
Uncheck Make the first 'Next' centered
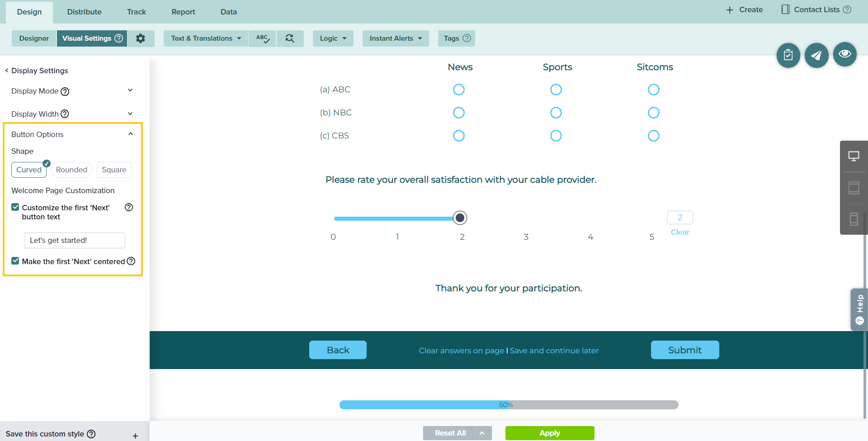15,261
